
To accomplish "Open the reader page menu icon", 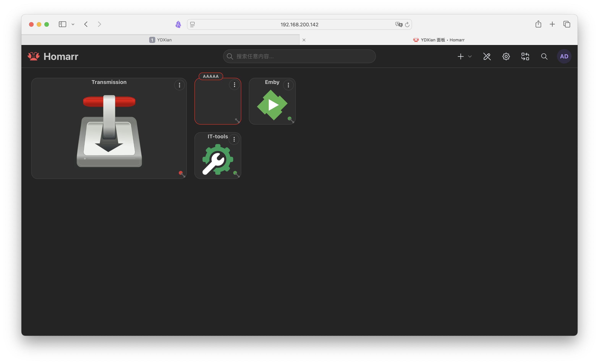I will pos(192,25).
